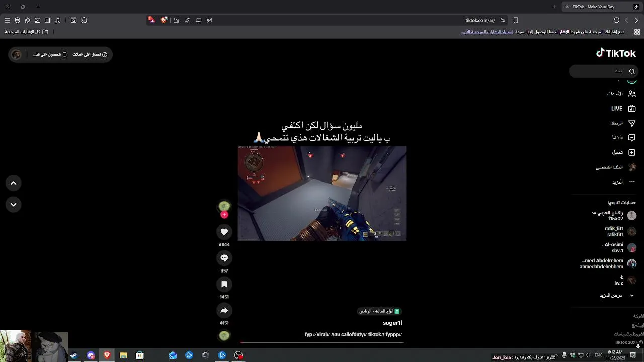Screen dimensions: 644x362
Task: Click the #tiktok hashtag
Action: click(376, 334)
